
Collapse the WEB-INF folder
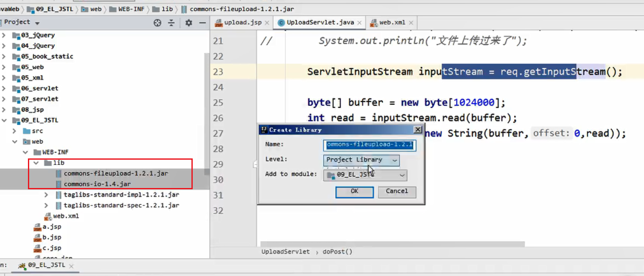tap(25, 152)
